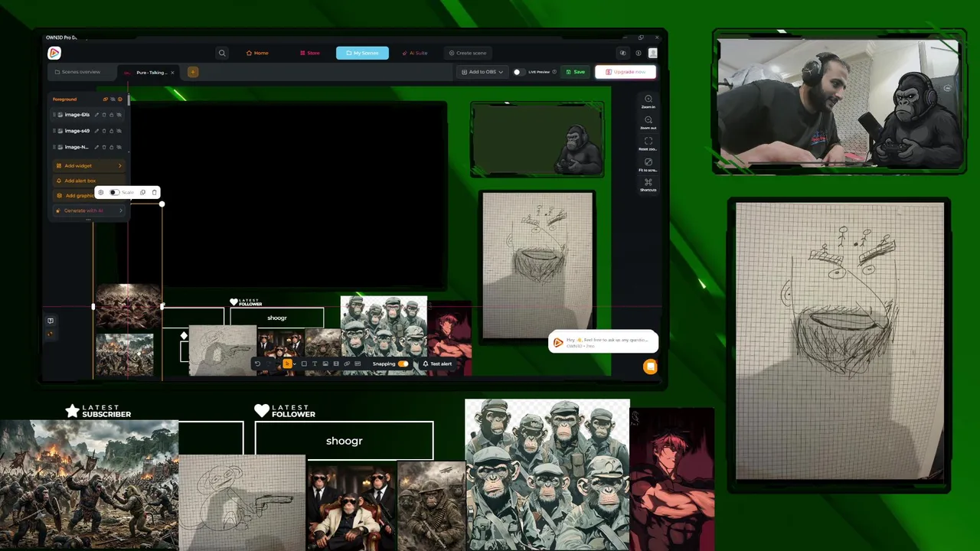Click the help circle icon near profile
This screenshot has width=980, height=551.
point(638,53)
